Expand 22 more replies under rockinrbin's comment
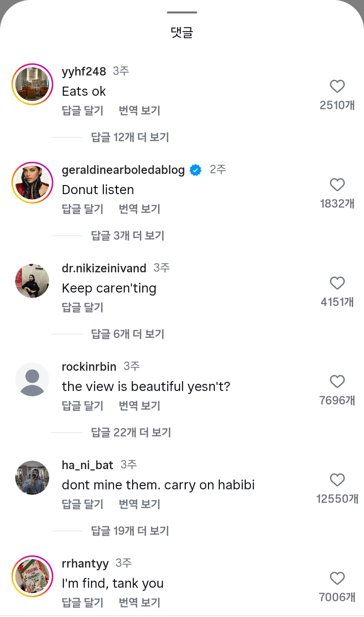This screenshot has width=364, height=617. (x=131, y=433)
